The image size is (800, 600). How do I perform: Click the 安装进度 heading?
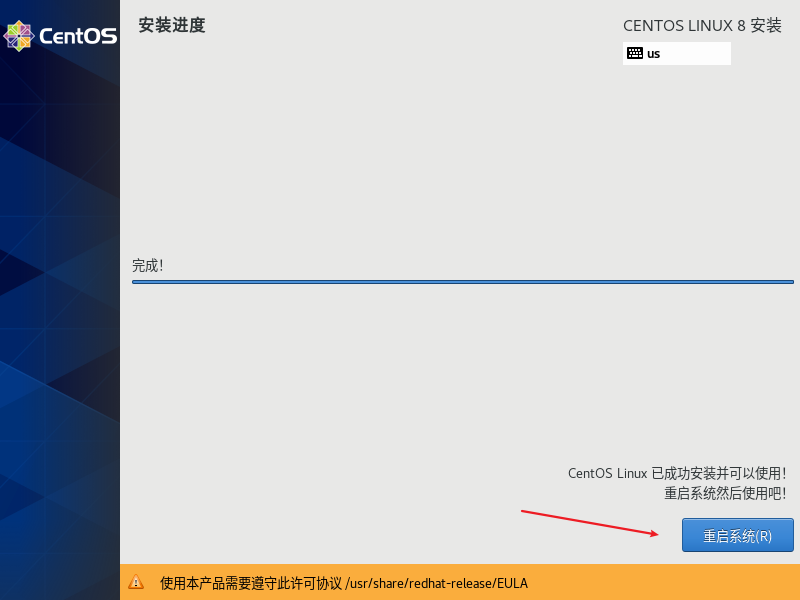point(172,25)
